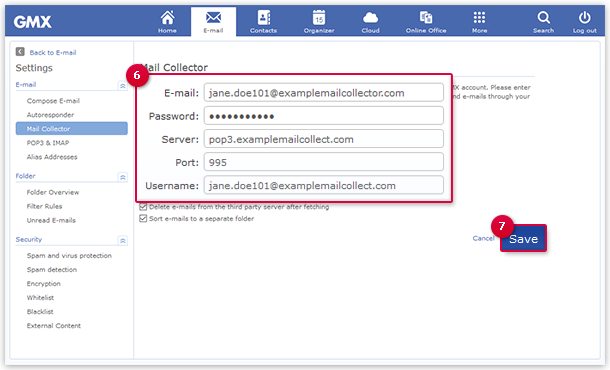The image size is (610, 370).
Task: Open POP3 & IMAP settings
Action: tap(48, 143)
